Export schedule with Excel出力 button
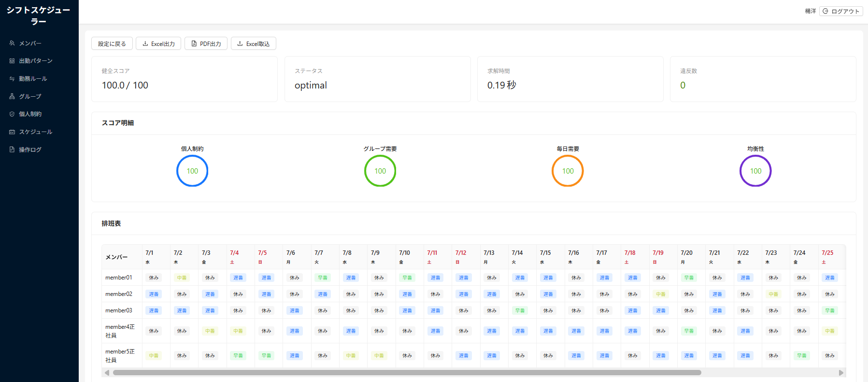 click(158, 44)
